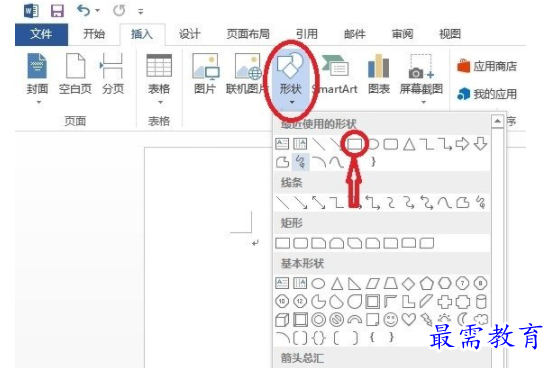Click the shapes gallery scroll up arrow
551x368 pixels.
pyautogui.click(x=497, y=121)
